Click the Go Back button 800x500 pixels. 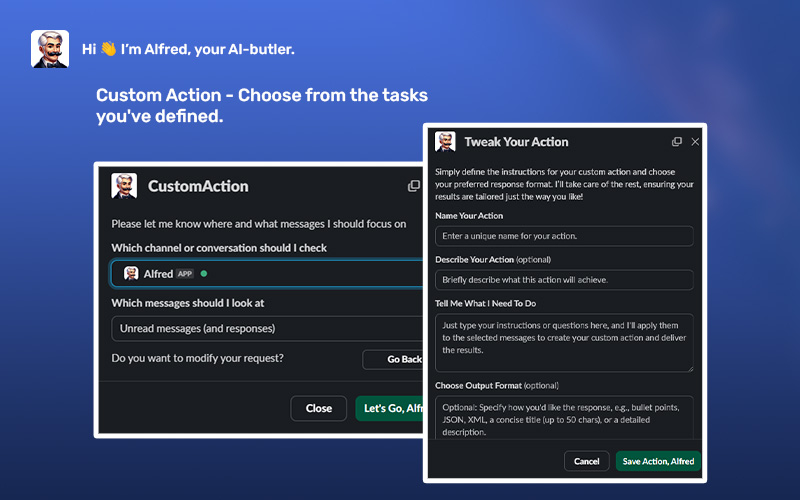coord(393,359)
